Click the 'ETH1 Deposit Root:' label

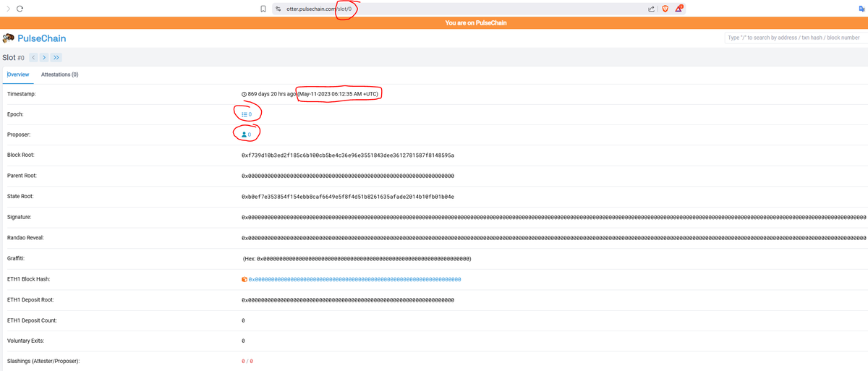tap(31, 299)
